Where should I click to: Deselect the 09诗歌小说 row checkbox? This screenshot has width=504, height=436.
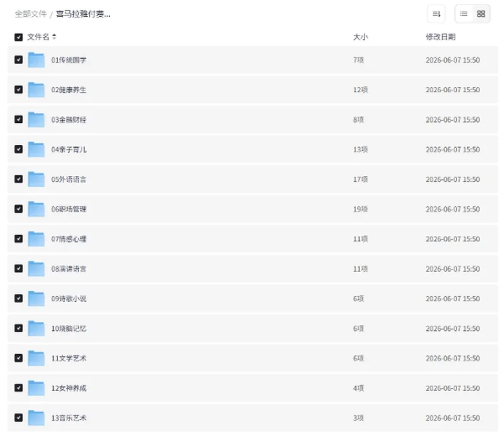click(x=19, y=298)
